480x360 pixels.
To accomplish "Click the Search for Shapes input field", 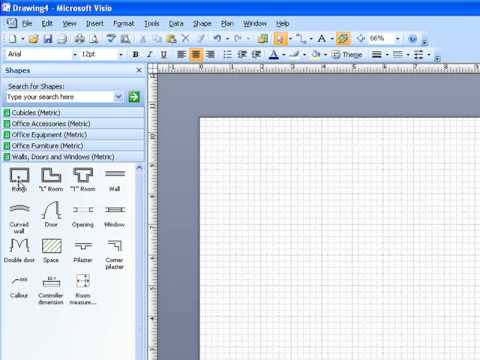I will pos(61,97).
